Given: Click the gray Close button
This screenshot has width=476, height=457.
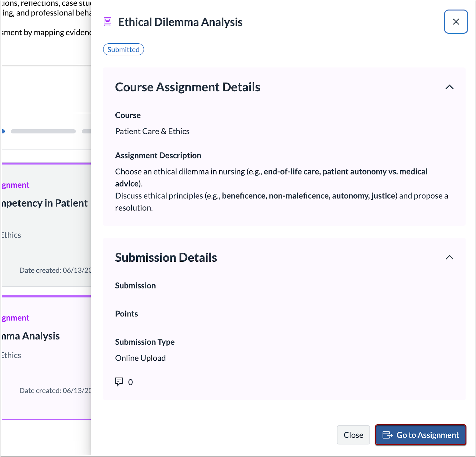Looking at the screenshot, I should [x=353, y=435].
